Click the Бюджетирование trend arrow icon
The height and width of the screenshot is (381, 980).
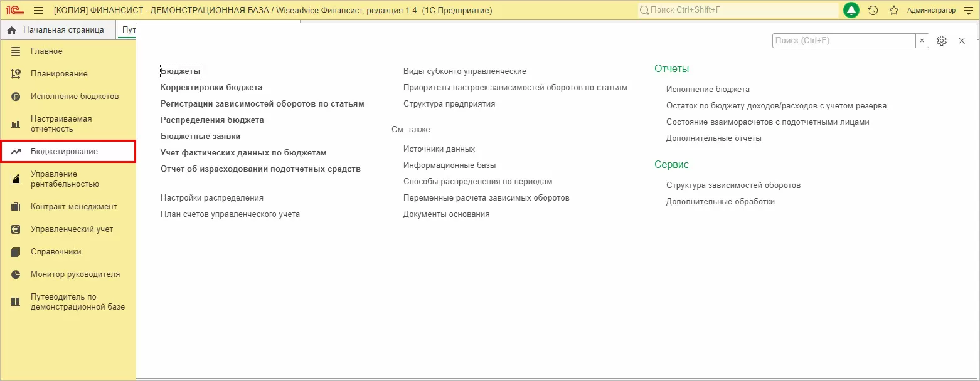[x=16, y=152]
